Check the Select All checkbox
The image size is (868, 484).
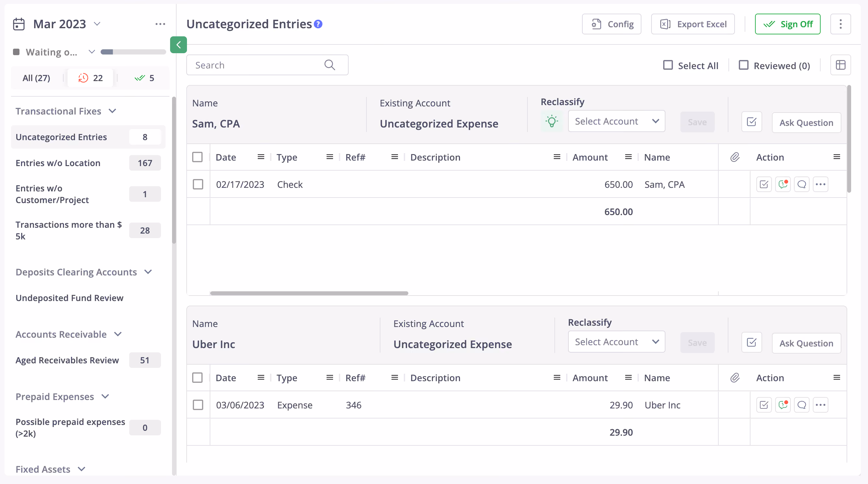(x=668, y=65)
